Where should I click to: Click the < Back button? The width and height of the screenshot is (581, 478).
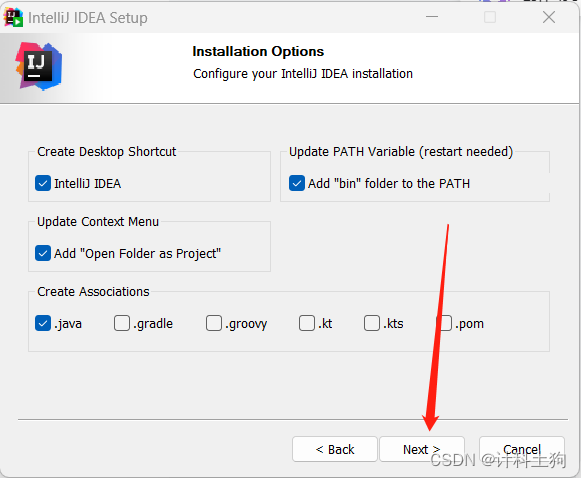click(x=335, y=449)
